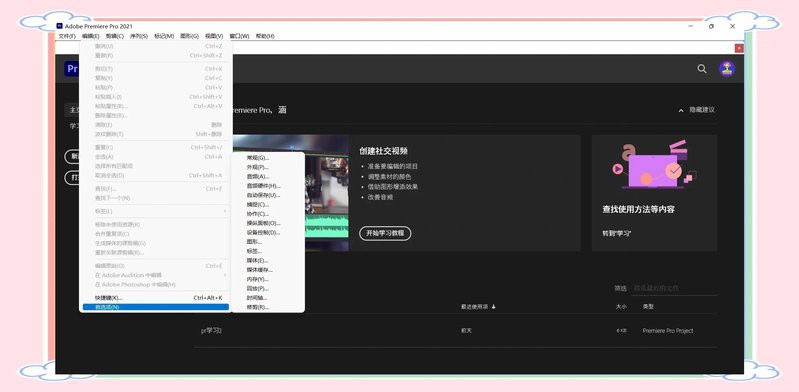
Task: Open the 图形(G) menu
Action: tap(190, 36)
